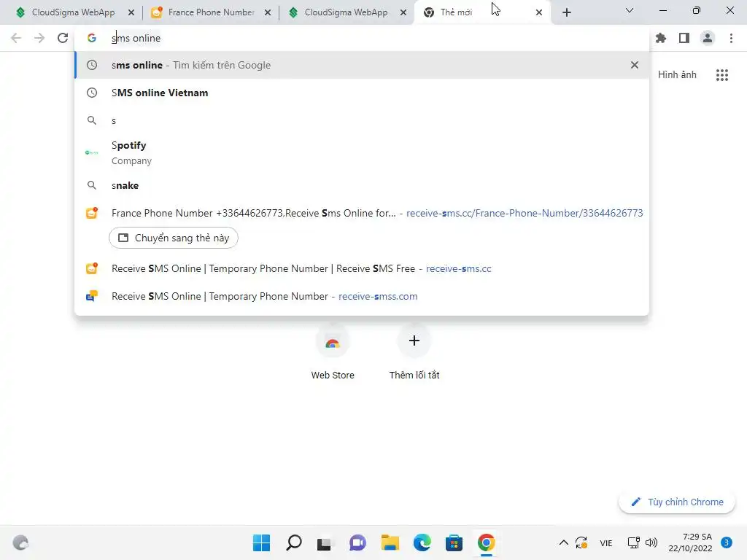Click the Chrome taskbar icon
This screenshot has height=560, width=747.
[486, 542]
